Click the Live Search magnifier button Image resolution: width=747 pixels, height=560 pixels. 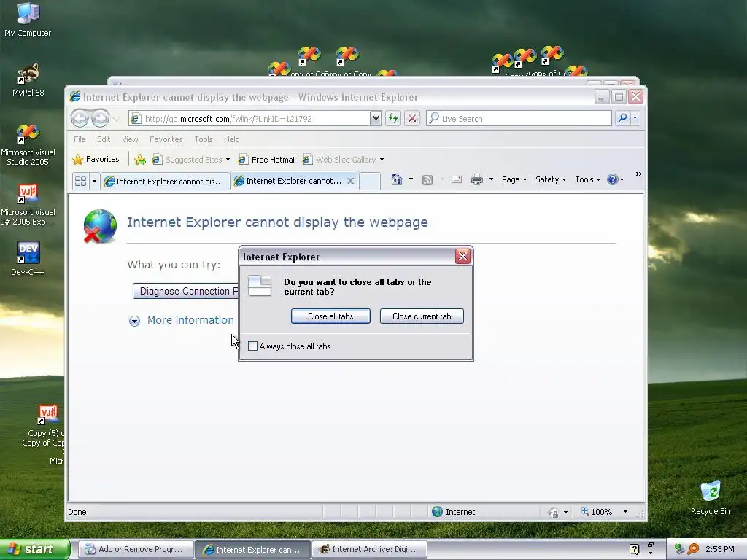tap(622, 118)
